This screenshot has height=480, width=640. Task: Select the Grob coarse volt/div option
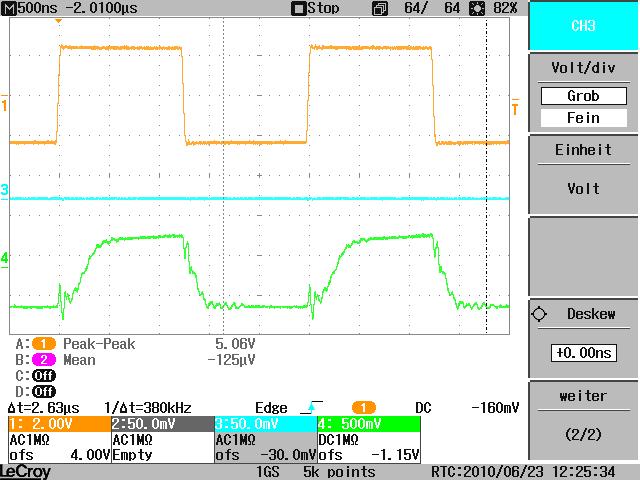click(584, 96)
